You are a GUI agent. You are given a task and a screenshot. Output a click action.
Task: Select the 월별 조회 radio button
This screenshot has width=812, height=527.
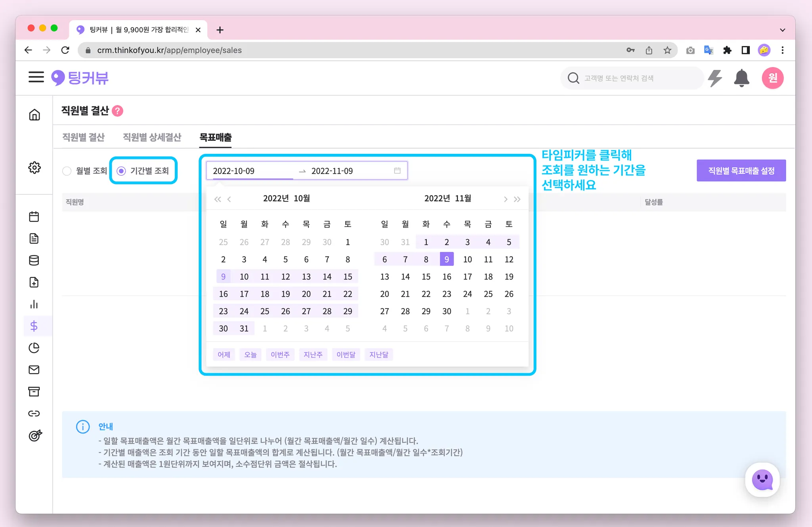tap(67, 171)
